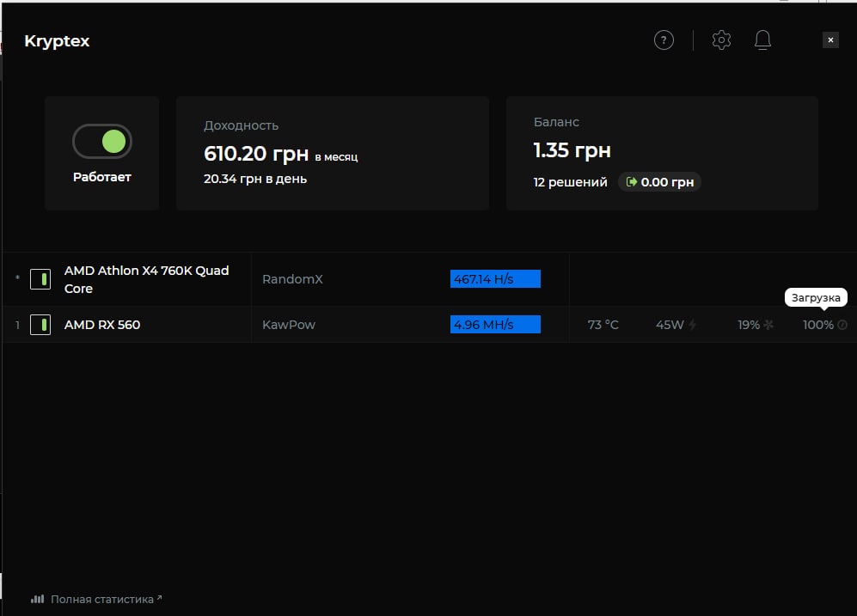Screen dimensions: 857x616
Task: Click the RandomX algorithm label
Action: (292, 279)
